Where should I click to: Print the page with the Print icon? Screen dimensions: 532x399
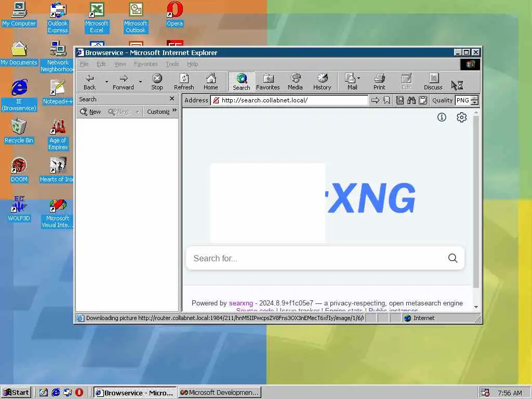[379, 82]
